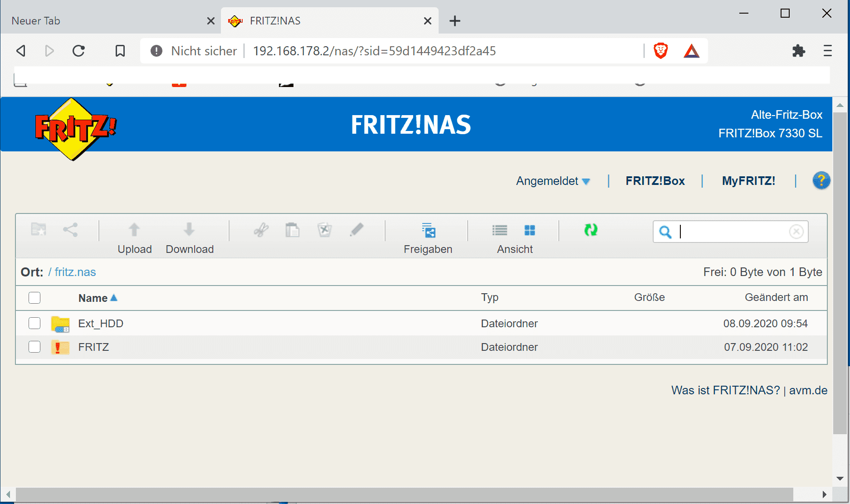
Task: Open the FRITZ!Box link
Action: (655, 181)
